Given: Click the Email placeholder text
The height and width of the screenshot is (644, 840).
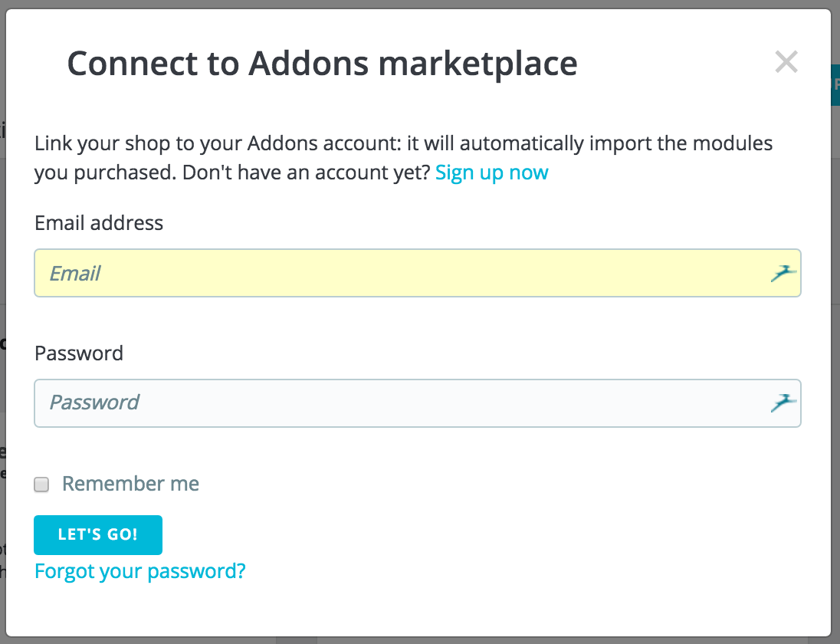Looking at the screenshot, I should point(74,273).
